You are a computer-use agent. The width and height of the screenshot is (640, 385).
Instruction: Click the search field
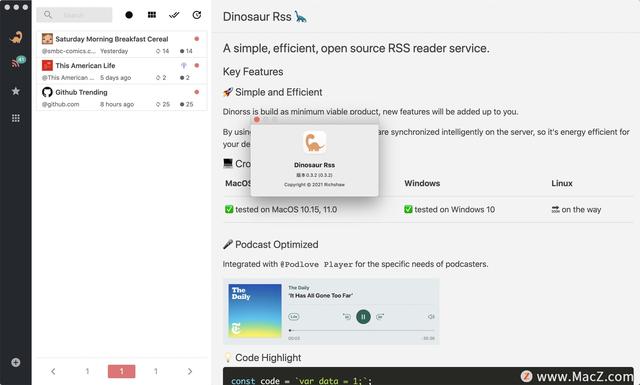[74, 15]
